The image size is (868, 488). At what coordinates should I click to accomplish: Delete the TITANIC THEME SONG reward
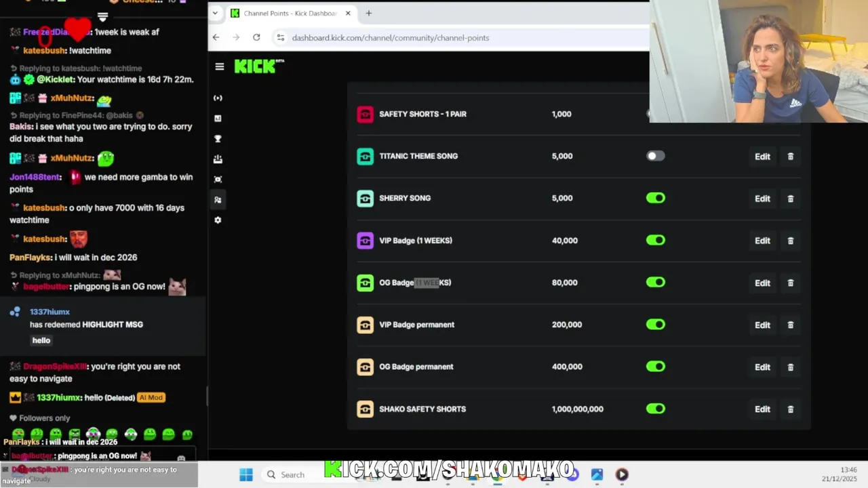pyautogui.click(x=790, y=157)
